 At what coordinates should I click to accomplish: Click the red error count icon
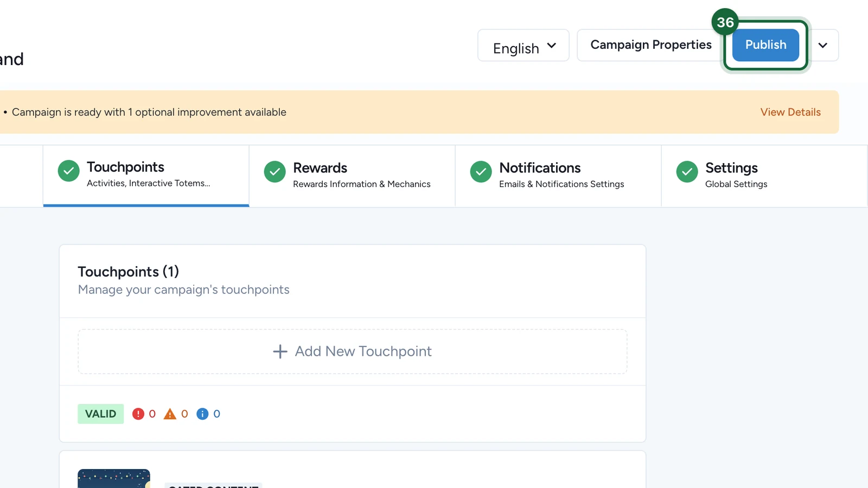(138, 414)
